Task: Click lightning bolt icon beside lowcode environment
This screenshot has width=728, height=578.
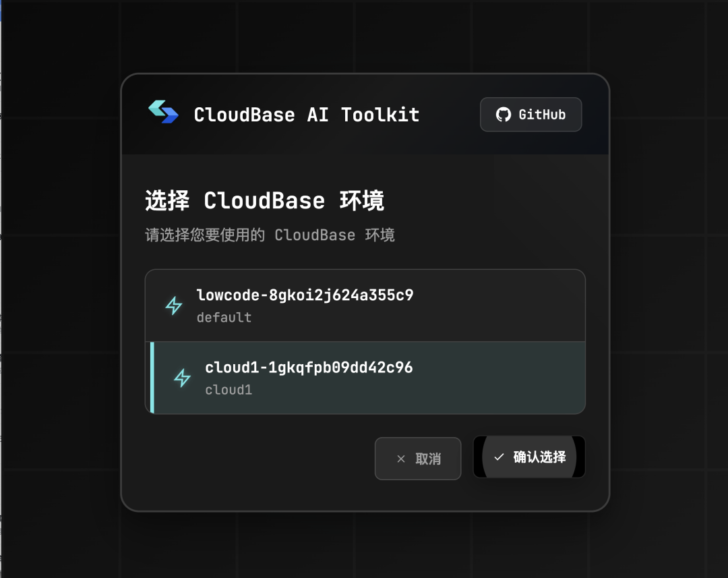Action: coord(174,306)
